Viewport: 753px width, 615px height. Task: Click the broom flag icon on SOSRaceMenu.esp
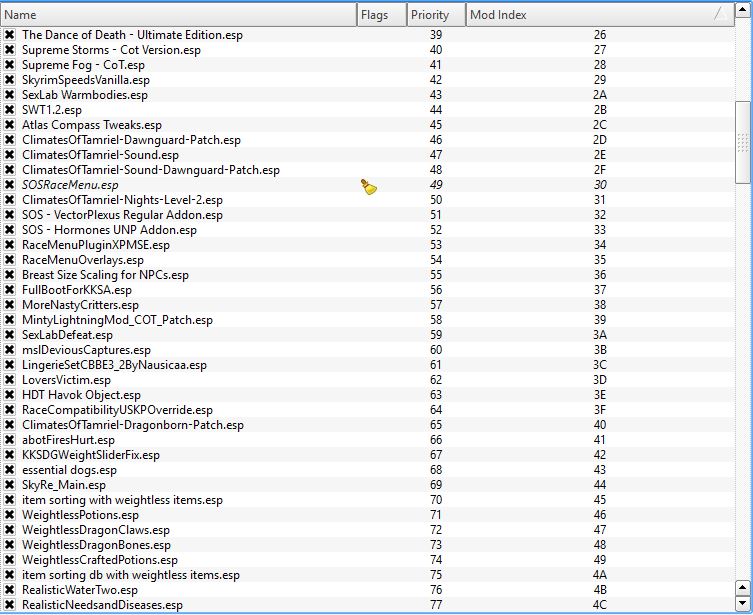tap(369, 185)
